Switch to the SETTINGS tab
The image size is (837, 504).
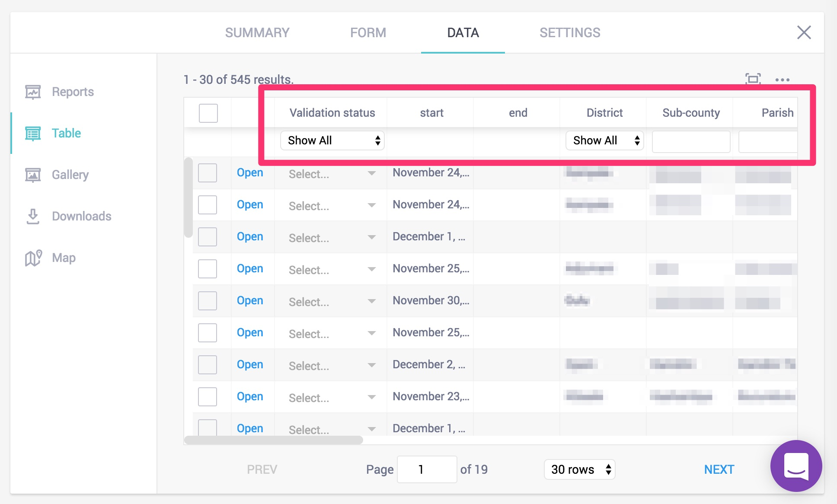point(569,33)
